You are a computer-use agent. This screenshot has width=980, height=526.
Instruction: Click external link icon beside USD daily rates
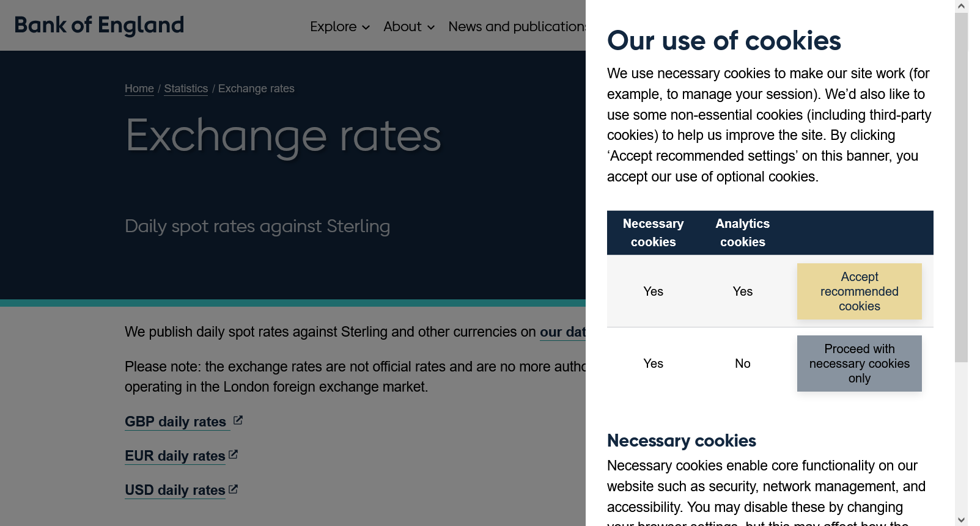click(233, 489)
